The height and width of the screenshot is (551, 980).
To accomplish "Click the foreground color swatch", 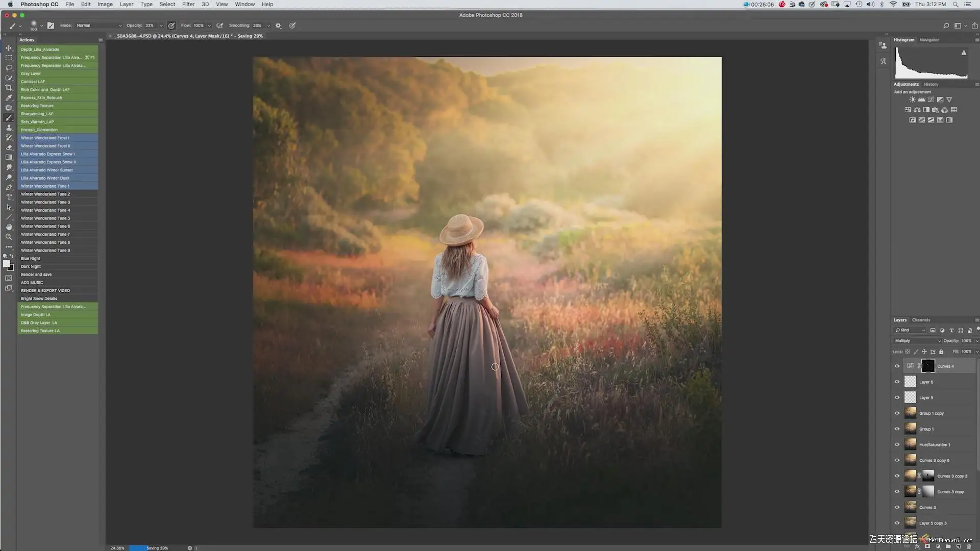I will click(6, 264).
